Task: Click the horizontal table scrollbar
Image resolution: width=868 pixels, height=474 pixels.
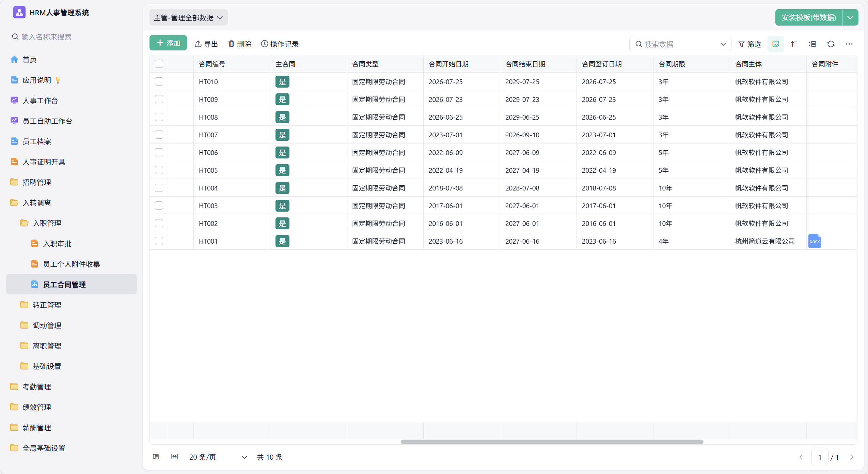Action: click(552, 442)
